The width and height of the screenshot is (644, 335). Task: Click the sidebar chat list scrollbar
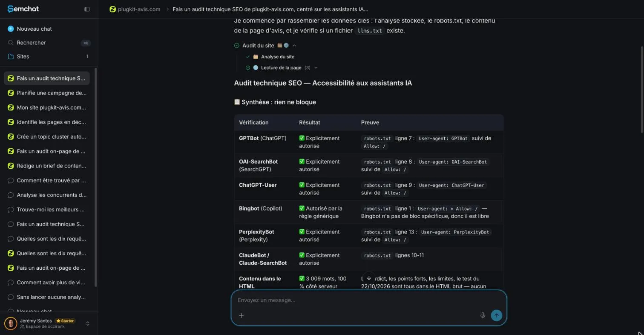(96, 177)
